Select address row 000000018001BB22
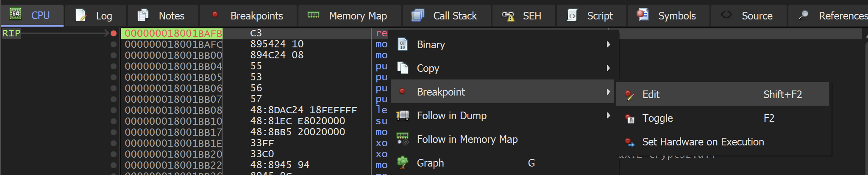Image resolution: width=868 pixels, height=175 pixels. pyautogui.click(x=173, y=165)
